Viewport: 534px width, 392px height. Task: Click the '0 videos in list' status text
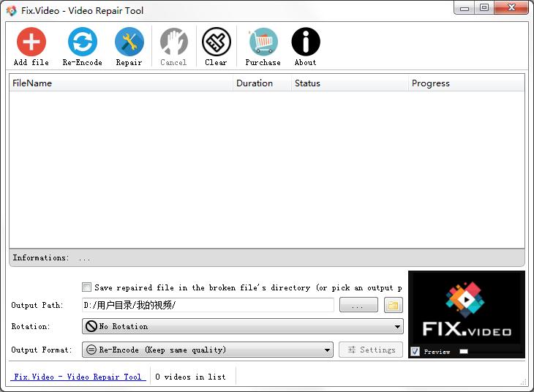(x=190, y=377)
